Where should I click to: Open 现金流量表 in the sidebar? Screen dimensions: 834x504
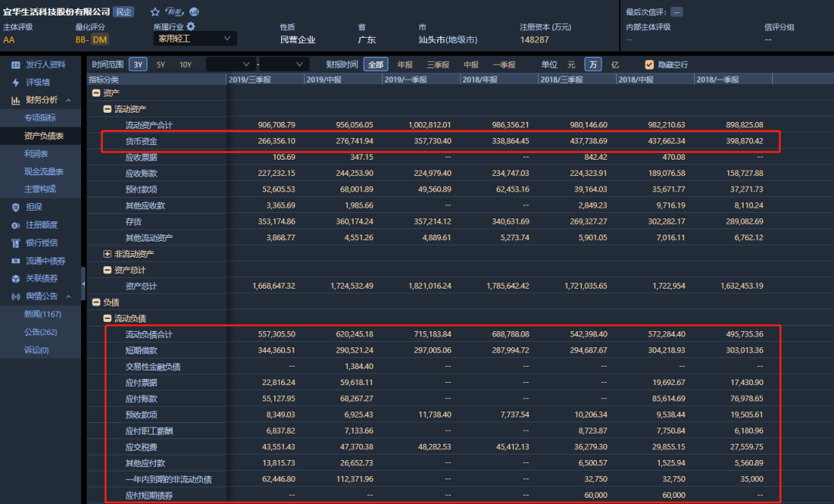(x=43, y=171)
